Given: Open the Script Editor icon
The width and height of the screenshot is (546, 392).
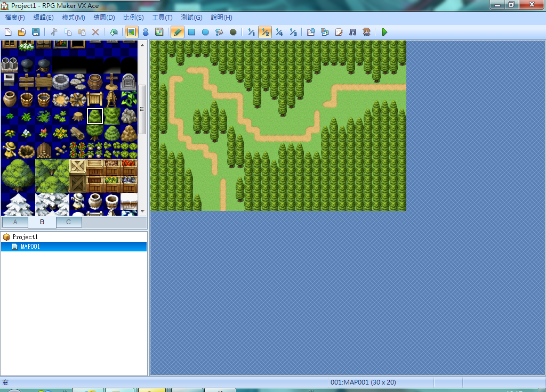Looking at the screenshot, I should tap(339, 32).
